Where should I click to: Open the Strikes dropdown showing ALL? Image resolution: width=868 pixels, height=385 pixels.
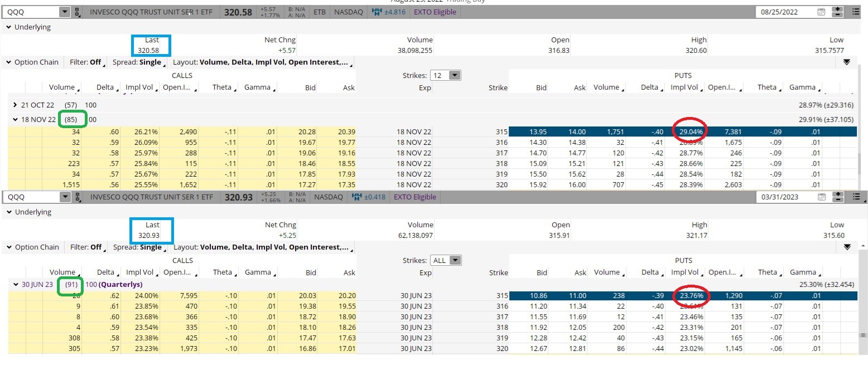click(455, 260)
